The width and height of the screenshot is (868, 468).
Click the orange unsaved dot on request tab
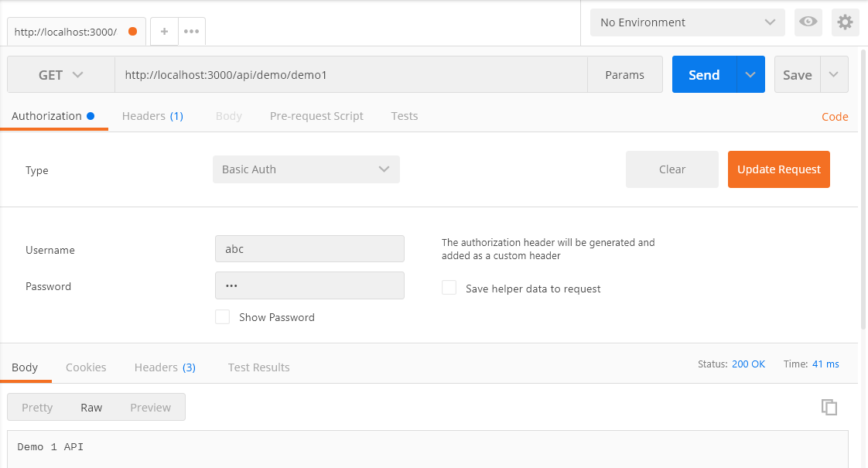click(132, 32)
